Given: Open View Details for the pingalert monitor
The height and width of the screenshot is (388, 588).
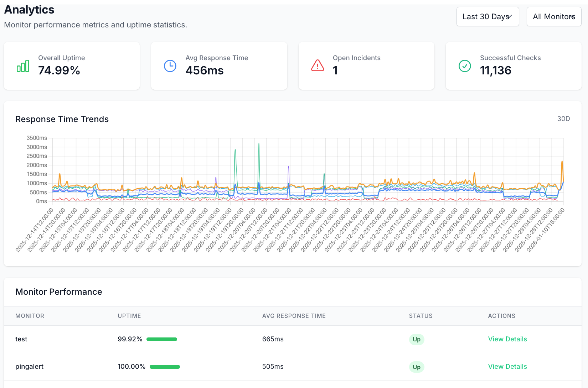Looking at the screenshot, I should tap(507, 367).
